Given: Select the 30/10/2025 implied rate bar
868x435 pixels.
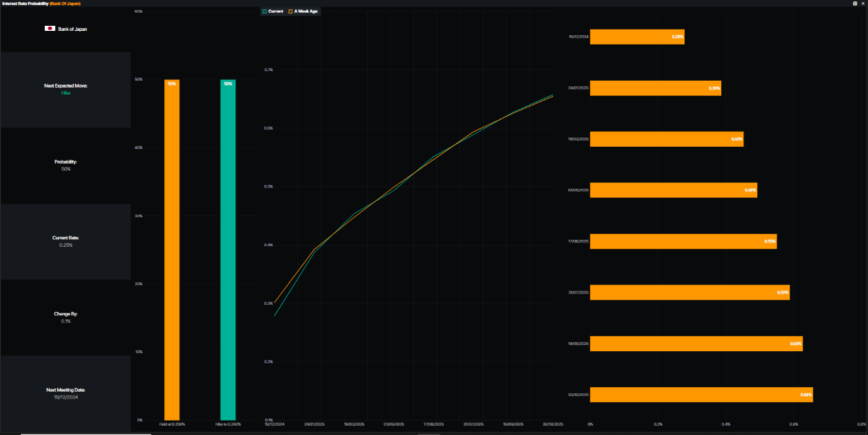Looking at the screenshot, I should click(x=702, y=395).
